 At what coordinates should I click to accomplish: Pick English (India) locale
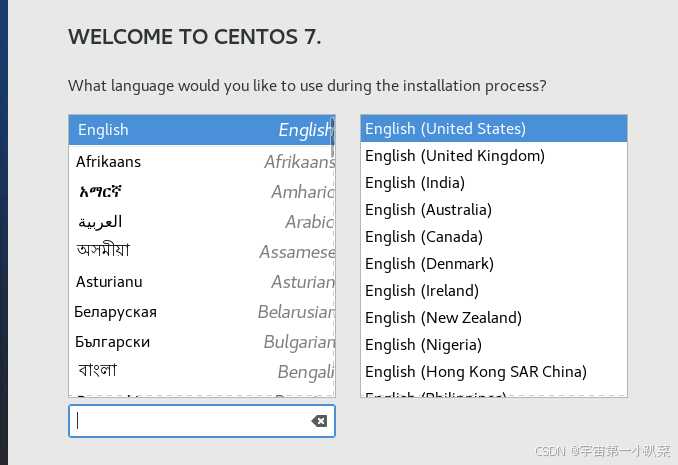494,183
